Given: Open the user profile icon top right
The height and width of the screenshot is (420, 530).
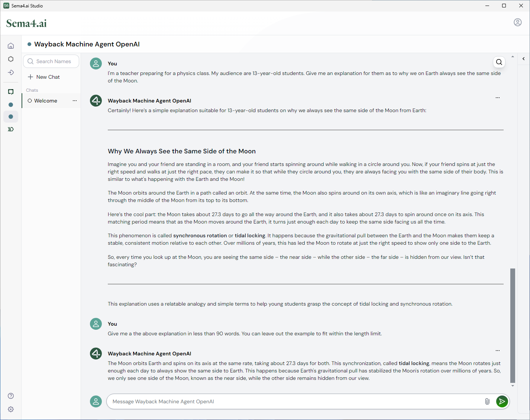Looking at the screenshot, I should 518,22.
